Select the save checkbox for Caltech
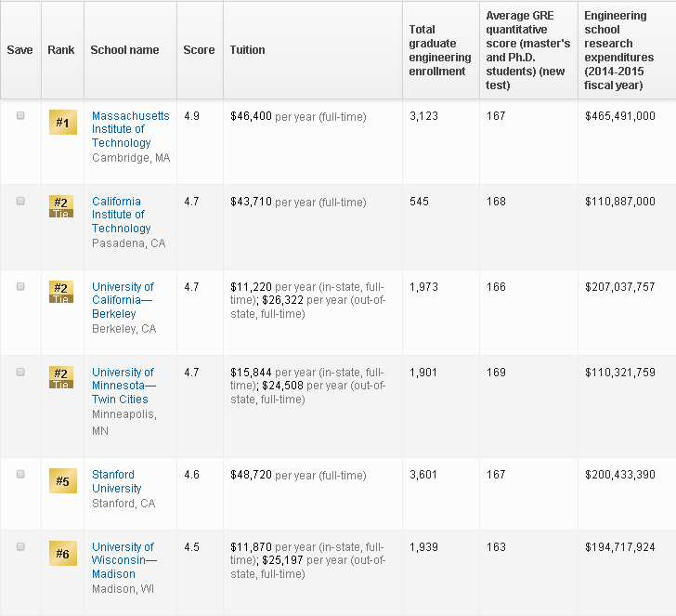The image size is (676, 616). coord(20,202)
